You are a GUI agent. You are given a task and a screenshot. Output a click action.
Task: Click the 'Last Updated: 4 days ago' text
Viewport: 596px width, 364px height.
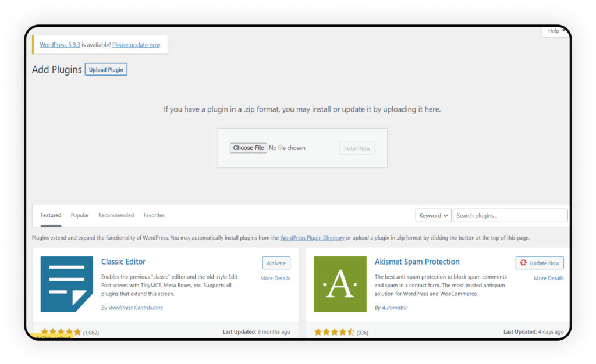click(534, 332)
